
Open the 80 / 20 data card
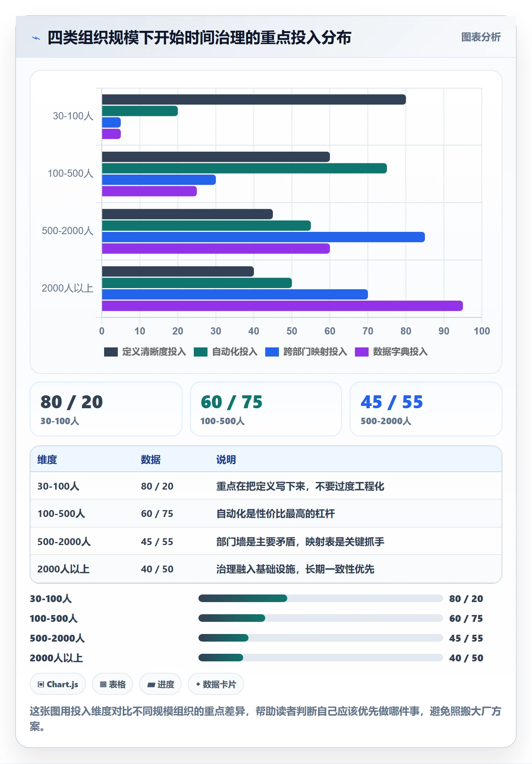(x=106, y=409)
